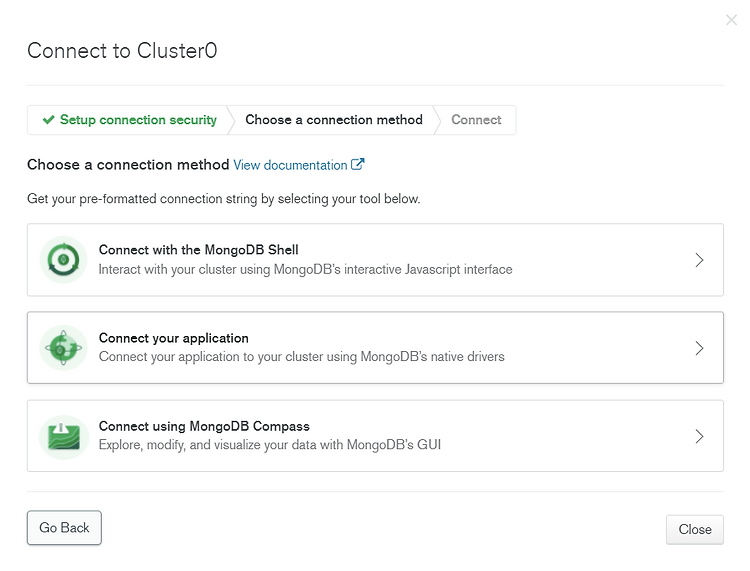Click the Go Back button
The width and height of the screenshot is (750, 571).
pyautogui.click(x=64, y=527)
